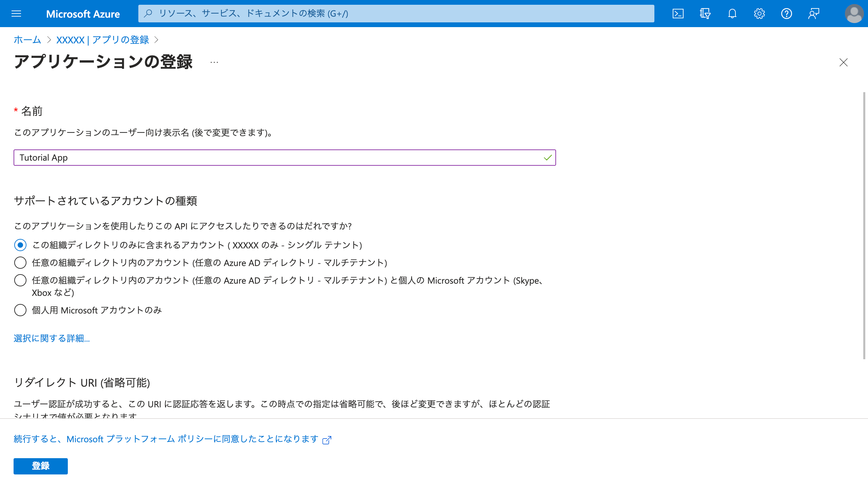Select multitenant plus personal Microsoft accounts option
Viewport: 868px width, 488px height.
point(20,280)
